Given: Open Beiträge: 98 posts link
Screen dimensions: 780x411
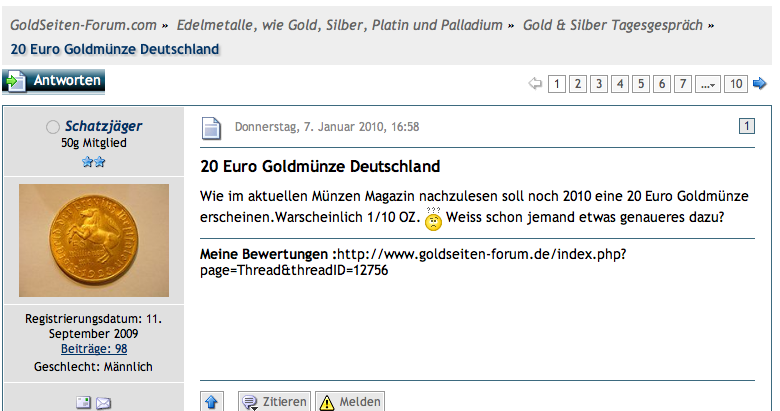Looking at the screenshot, I should click(94, 349).
